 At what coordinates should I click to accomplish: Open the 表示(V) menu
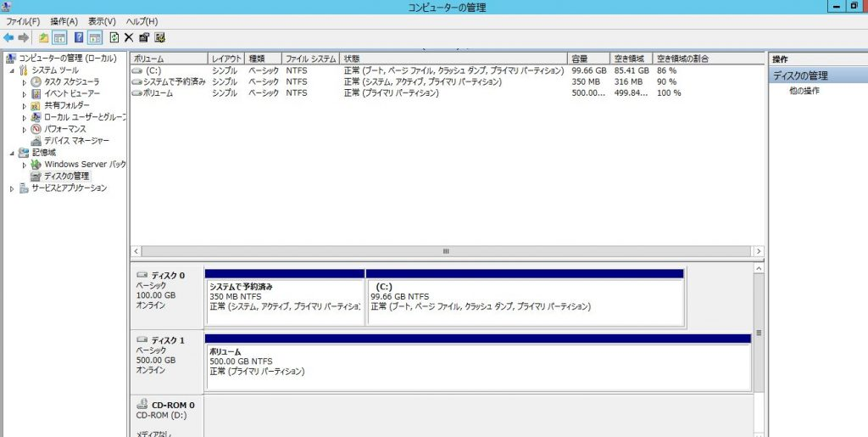pyautogui.click(x=102, y=21)
